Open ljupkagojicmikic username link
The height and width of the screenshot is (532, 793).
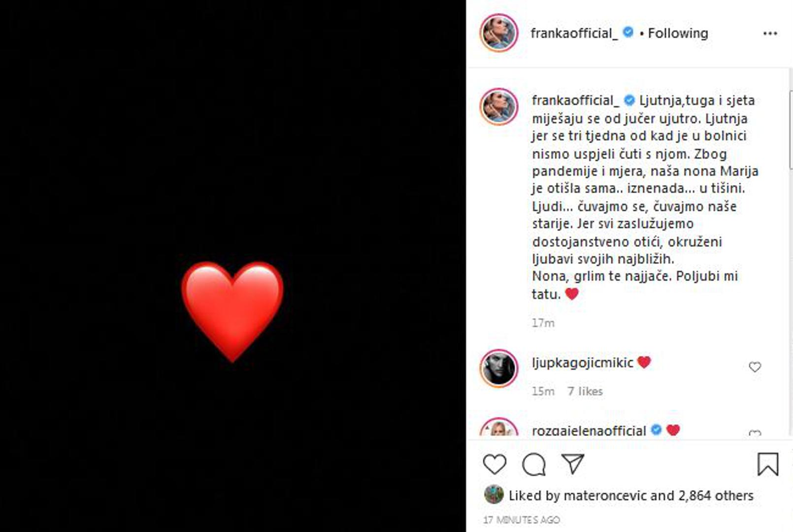pos(582,363)
